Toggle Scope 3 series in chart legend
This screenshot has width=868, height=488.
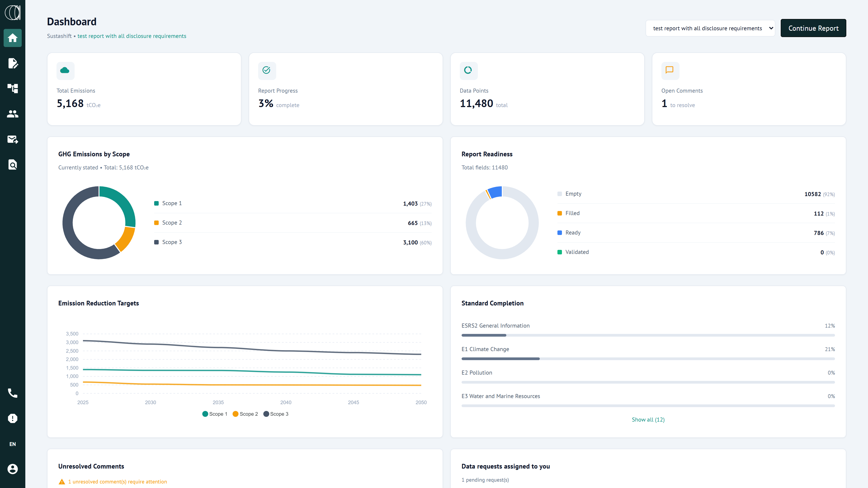[276, 414]
